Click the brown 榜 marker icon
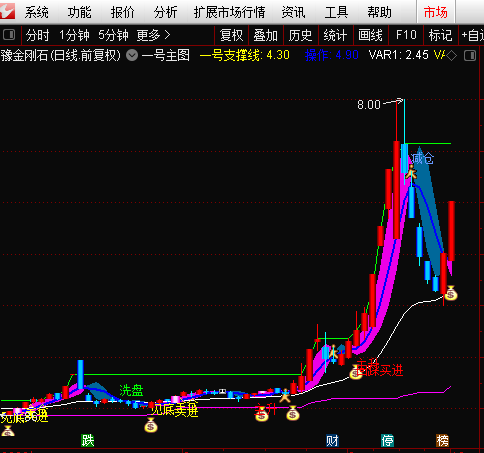The height and width of the screenshot is (453, 484). 443,441
